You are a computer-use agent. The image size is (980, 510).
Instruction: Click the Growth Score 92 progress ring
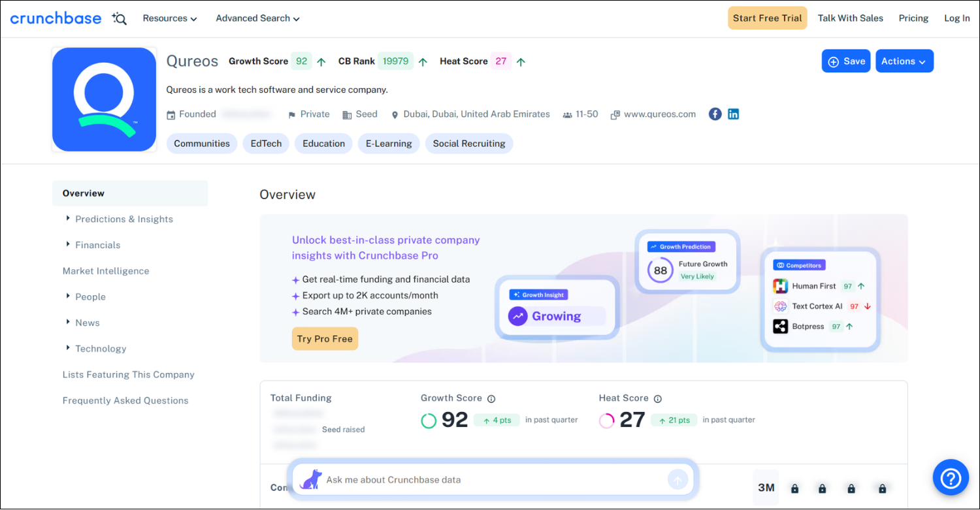429,421
